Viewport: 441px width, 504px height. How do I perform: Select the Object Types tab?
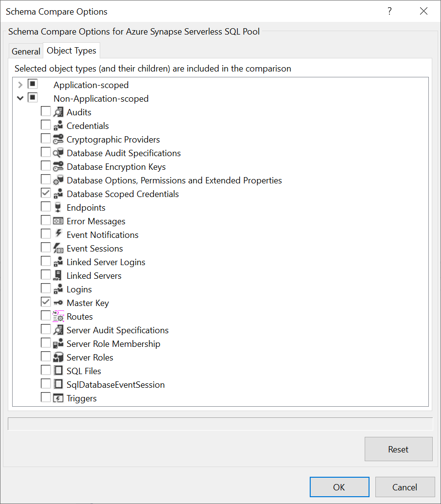pos(71,51)
